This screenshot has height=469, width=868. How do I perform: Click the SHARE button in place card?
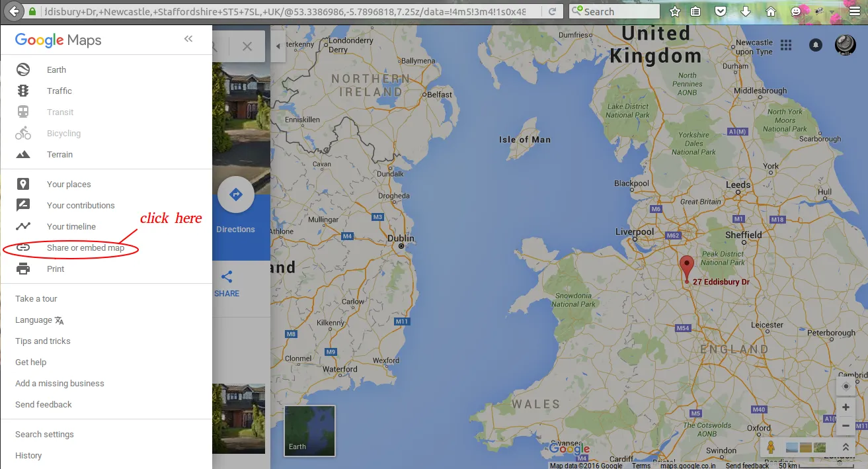pyautogui.click(x=227, y=284)
